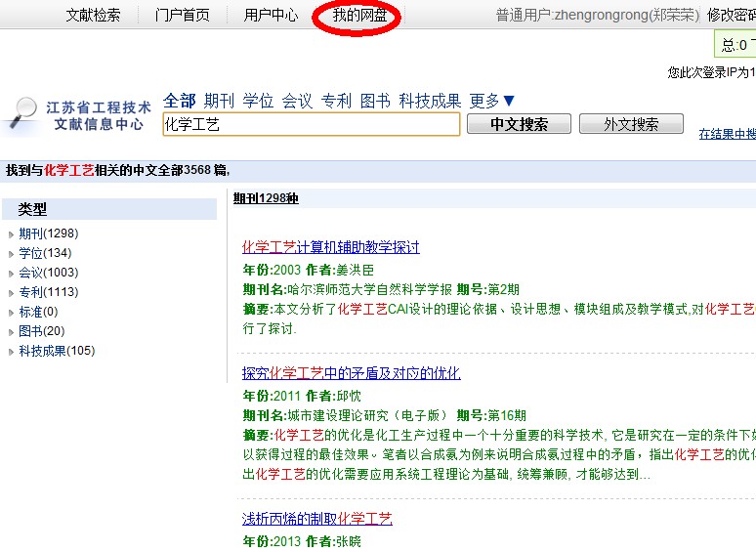The height and width of the screenshot is (552, 756).
Task: Go to 门户首页 in top menu
Action: (x=182, y=16)
